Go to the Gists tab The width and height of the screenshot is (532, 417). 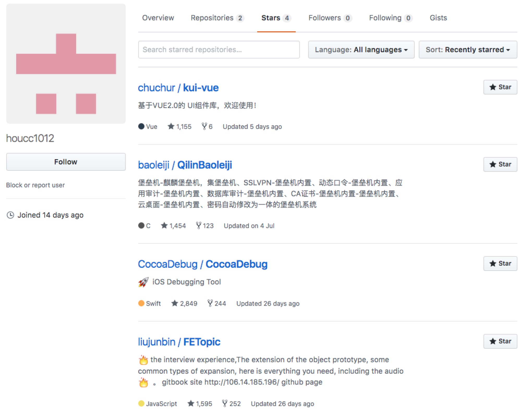pyautogui.click(x=438, y=18)
